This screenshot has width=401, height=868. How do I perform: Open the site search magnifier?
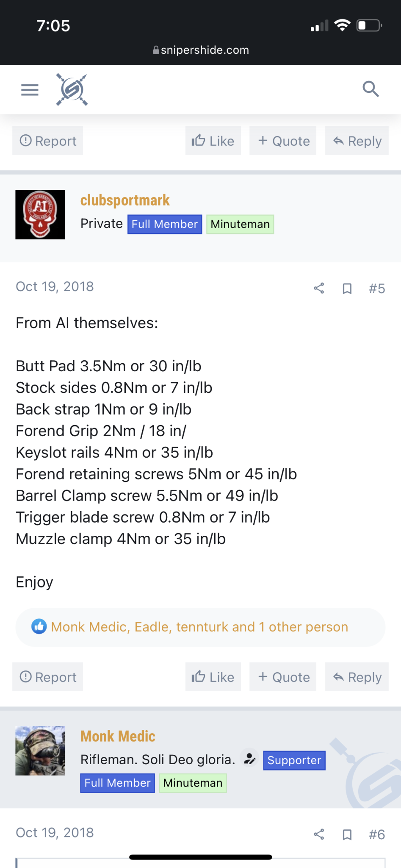tap(371, 89)
